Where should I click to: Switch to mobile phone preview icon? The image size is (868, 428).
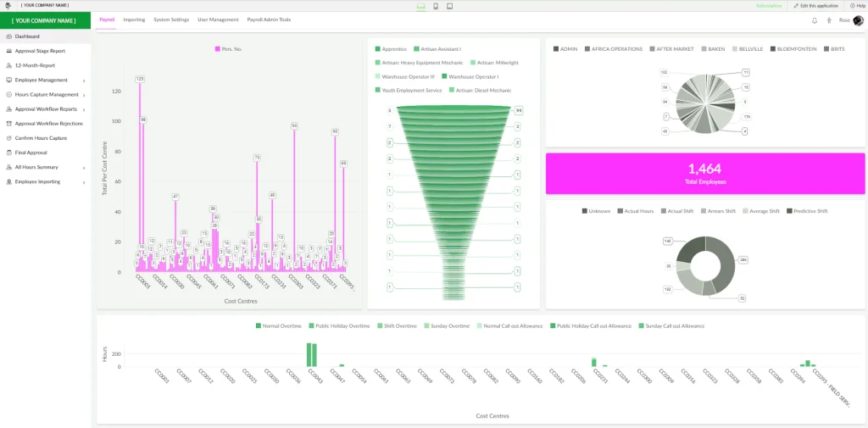pyautogui.click(x=435, y=6)
